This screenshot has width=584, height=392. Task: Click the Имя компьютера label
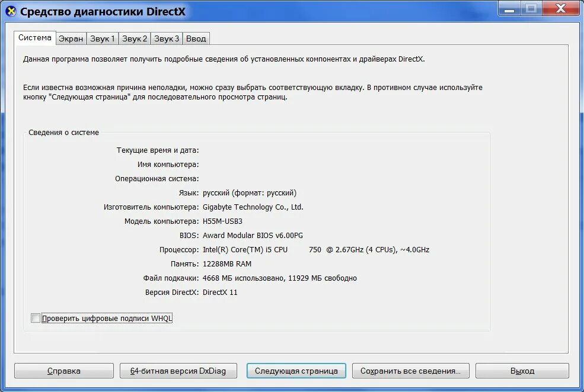point(168,165)
